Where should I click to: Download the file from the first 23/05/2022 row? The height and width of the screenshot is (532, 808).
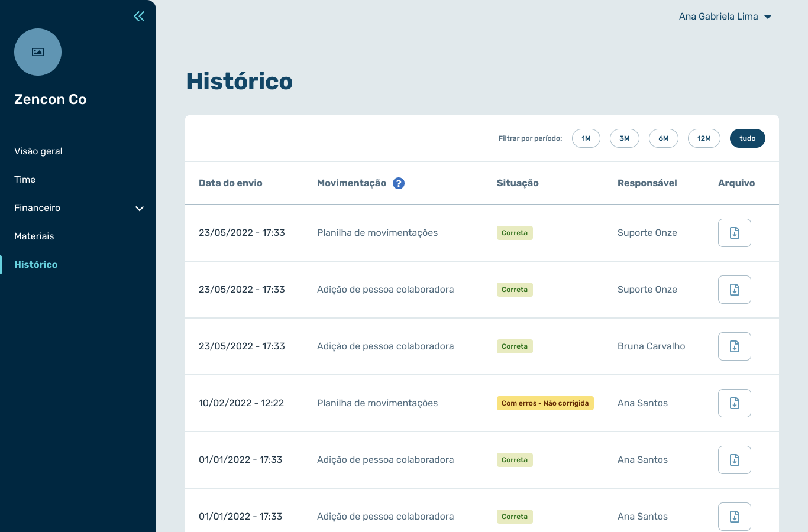pos(734,232)
